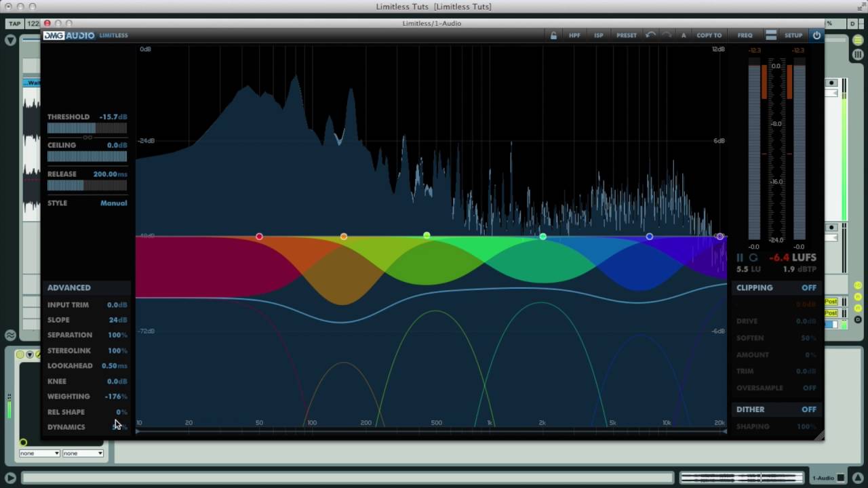Click the clip overview at the bottom right
868x488 pixels.
coord(741,478)
